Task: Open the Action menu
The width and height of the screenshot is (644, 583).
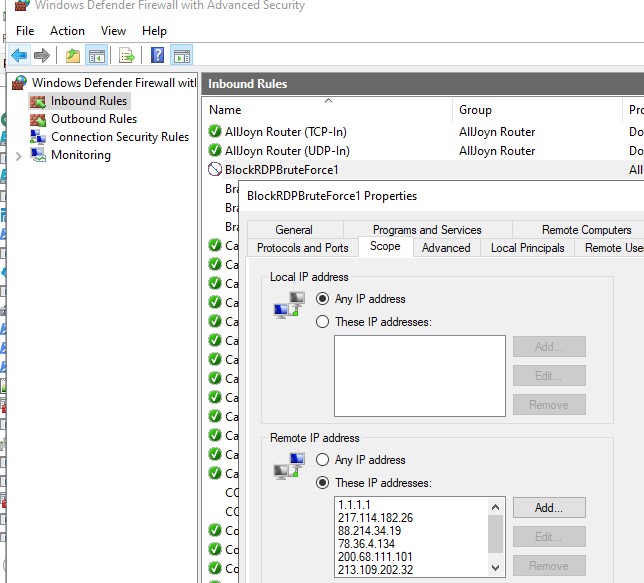Action: coord(67,31)
